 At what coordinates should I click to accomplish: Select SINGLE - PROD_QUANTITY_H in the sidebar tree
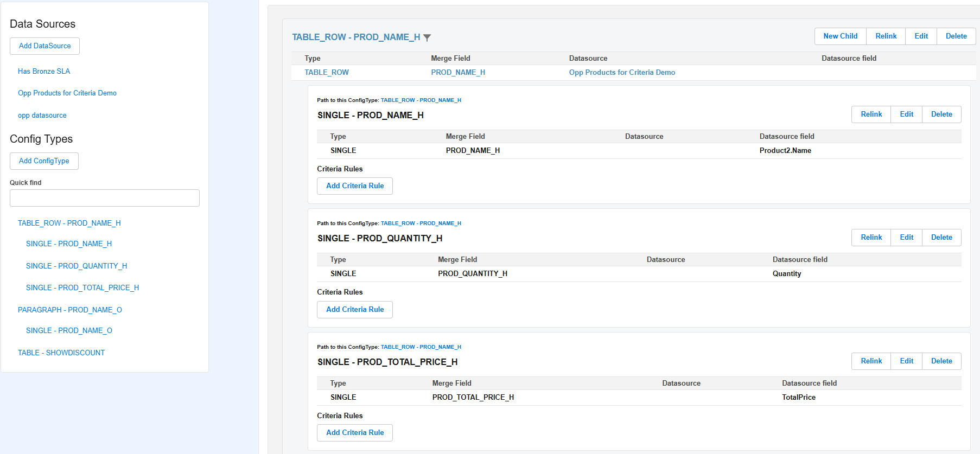[77, 266]
